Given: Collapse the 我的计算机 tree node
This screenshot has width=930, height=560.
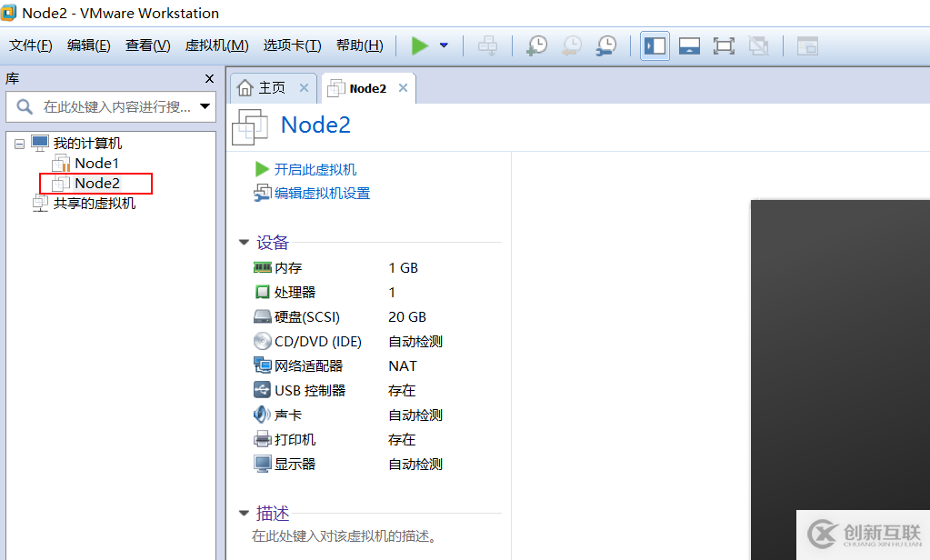Looking at the screenshot, I should (x=20, y=144).
